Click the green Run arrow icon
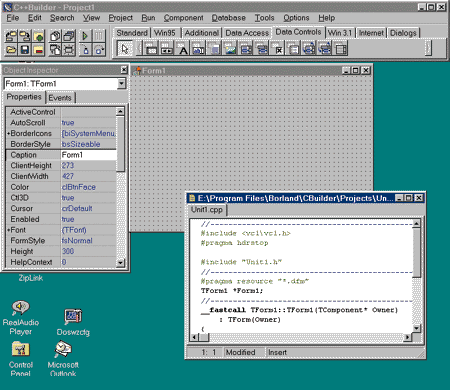This screenshot has width=450, height=390. pyautogui.click(x=85, y=35)
